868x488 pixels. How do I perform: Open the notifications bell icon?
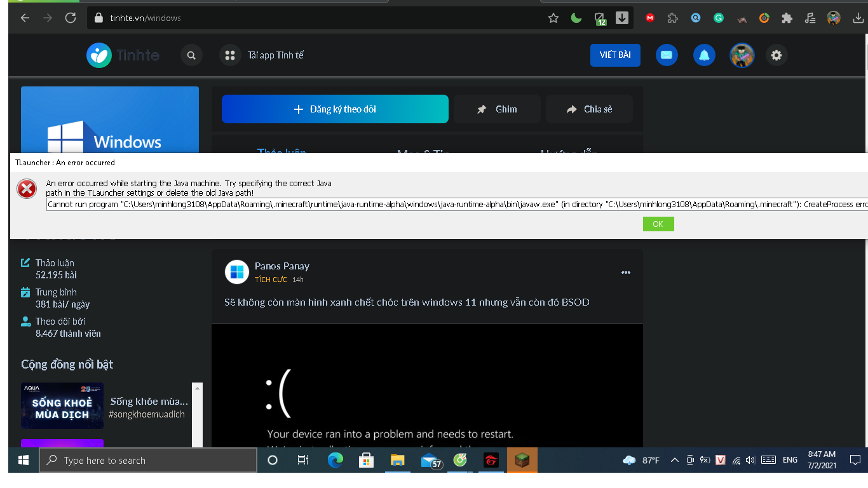[704, 55]
